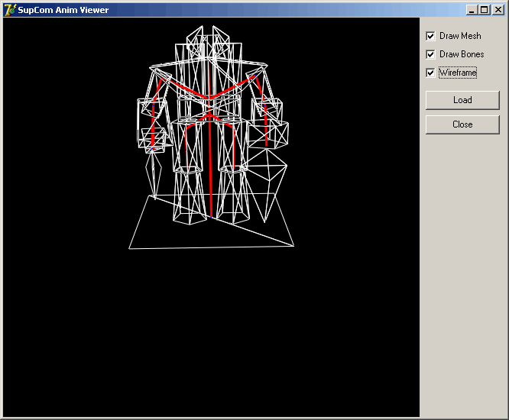Click the SupCom Anim Viewer title bar icon
This screenshot has width=509, height=420.
click(9, 10)
